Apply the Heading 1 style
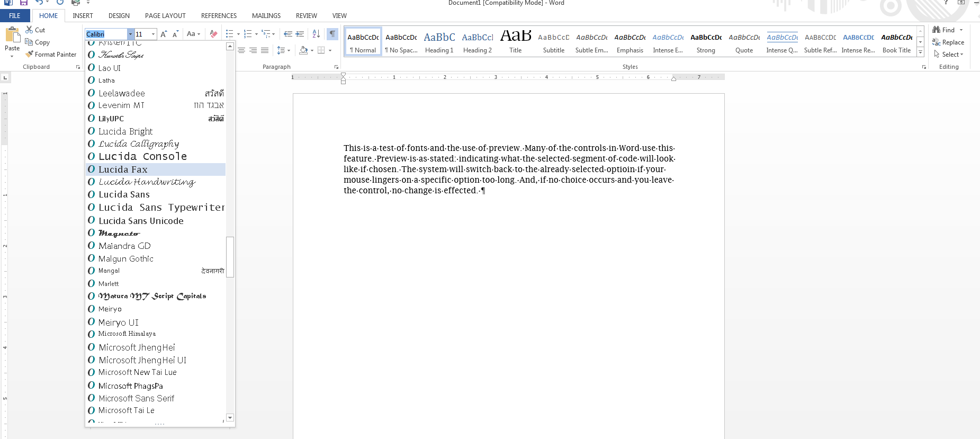The image size is (980, 439). [439, 42]
